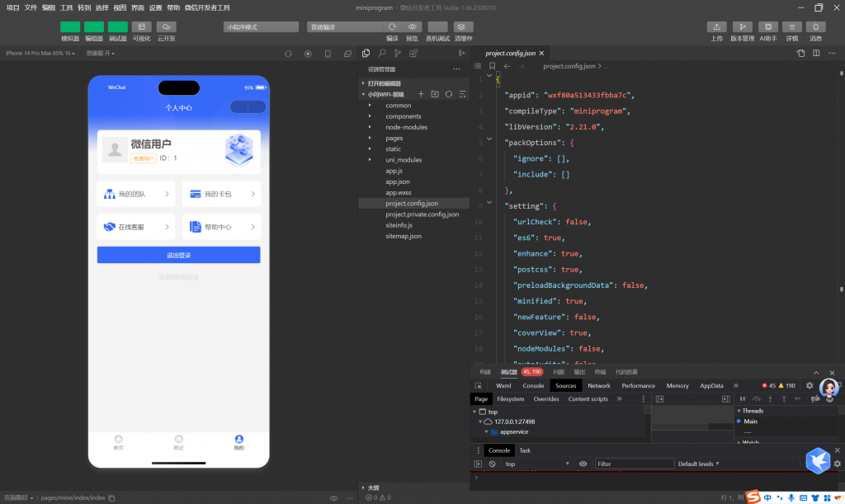Click the compile (编译) refresh icon
Screen dimensions: 845x504
coord(392,27)
